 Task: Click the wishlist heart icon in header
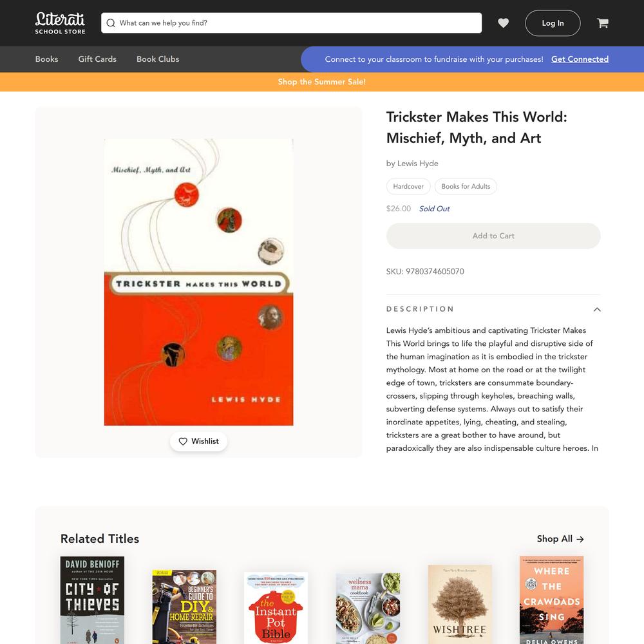point(503,23)
